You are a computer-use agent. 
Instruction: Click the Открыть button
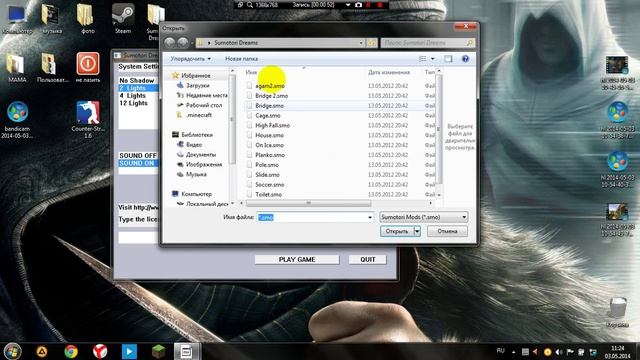pos(397,231)
